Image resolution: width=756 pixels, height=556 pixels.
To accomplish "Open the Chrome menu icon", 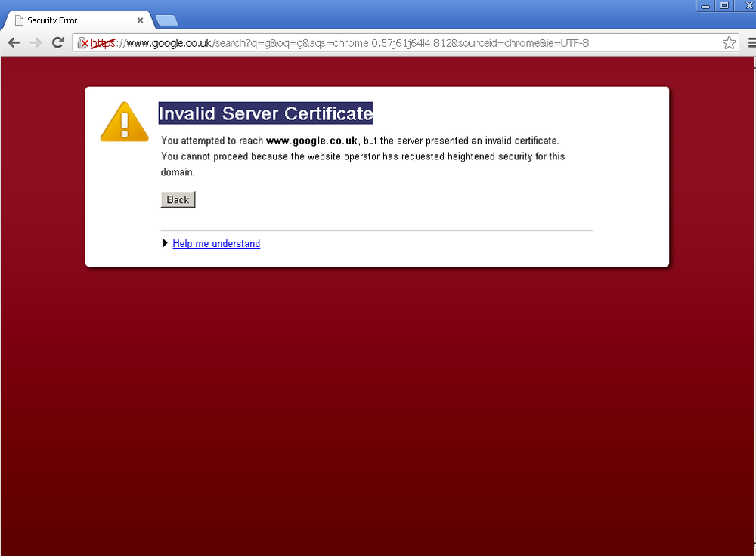I will [751, 43].
